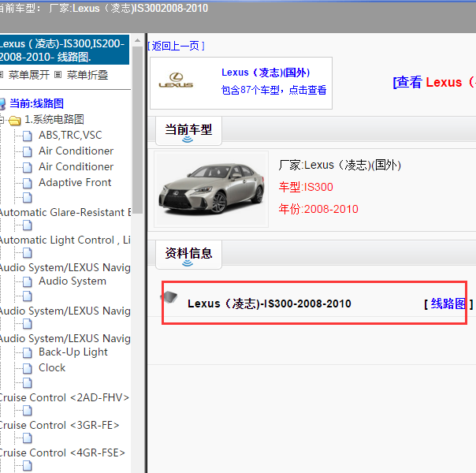Open Adaptive Front tree item
Screen dimensions: 476x473
(x=75, y=182)
